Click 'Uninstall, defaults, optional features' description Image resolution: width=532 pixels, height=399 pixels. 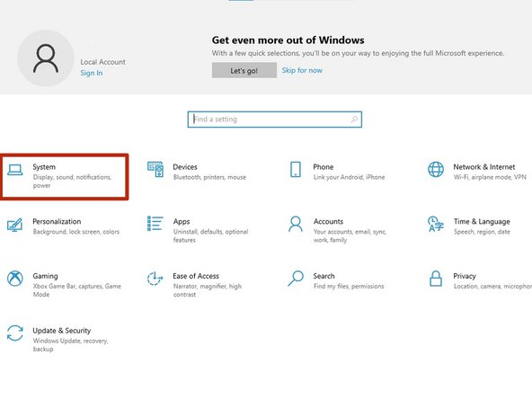[x=210, y=235]
